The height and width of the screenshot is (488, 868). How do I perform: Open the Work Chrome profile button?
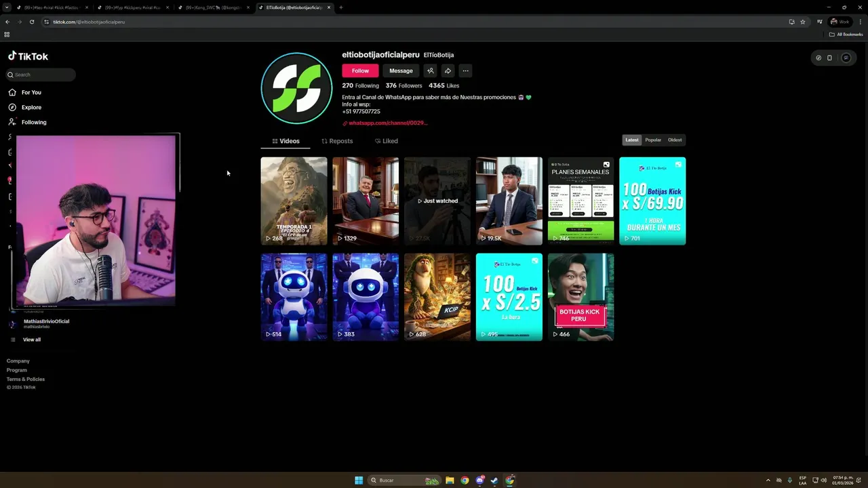[x=840, y=22]
